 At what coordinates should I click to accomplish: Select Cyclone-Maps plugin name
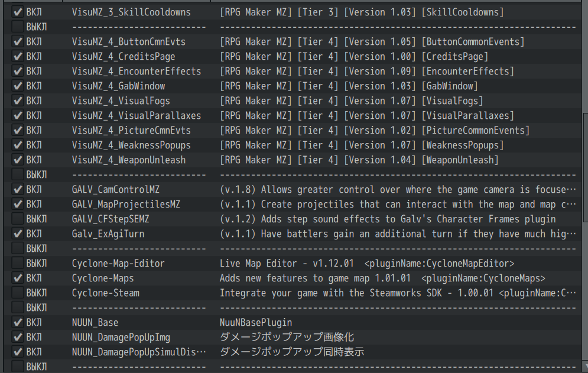[x=103, y=278]
